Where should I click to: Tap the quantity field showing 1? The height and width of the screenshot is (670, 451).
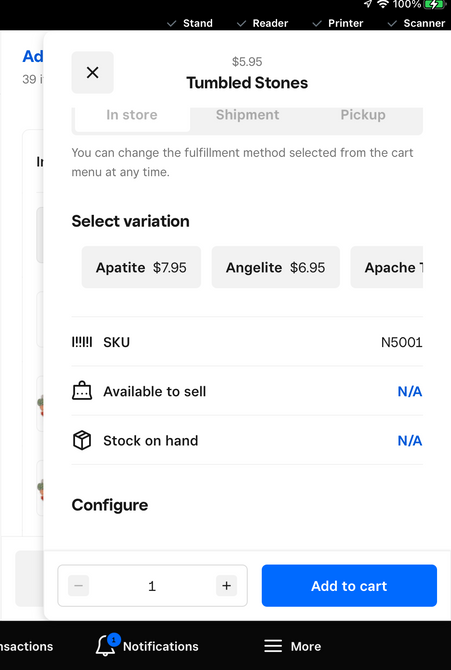tap(152, 586)
